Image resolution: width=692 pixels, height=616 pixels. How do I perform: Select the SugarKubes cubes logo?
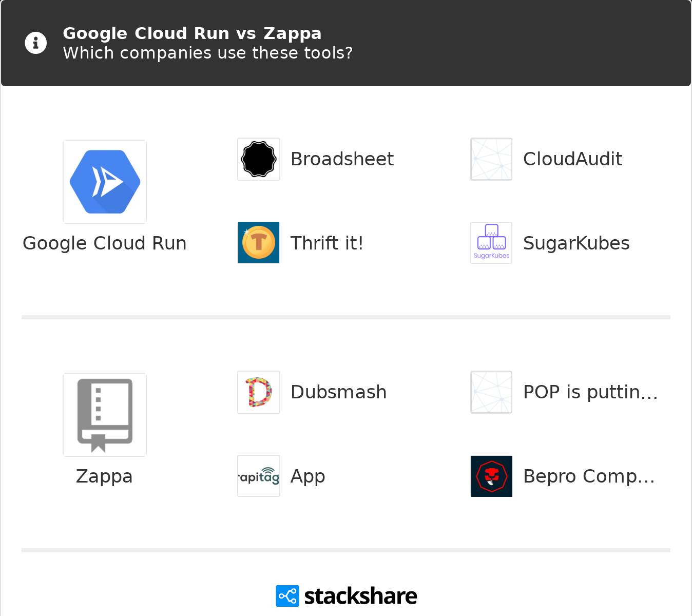(491, 243)
